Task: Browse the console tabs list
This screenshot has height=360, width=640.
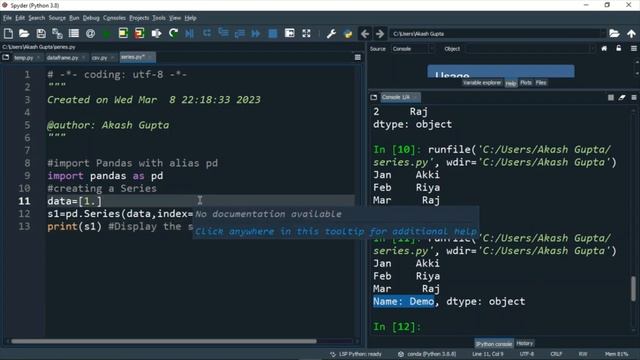Action: tap(373, 98)
